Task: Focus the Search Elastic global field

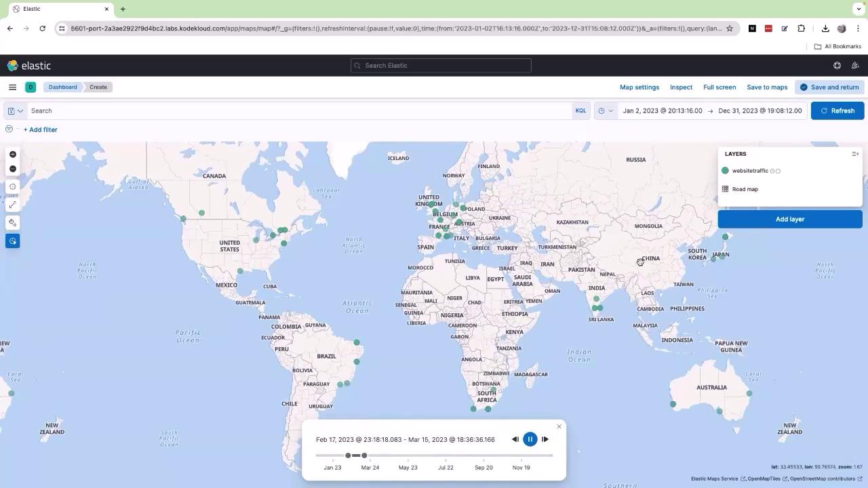Action: coord(441,66)
